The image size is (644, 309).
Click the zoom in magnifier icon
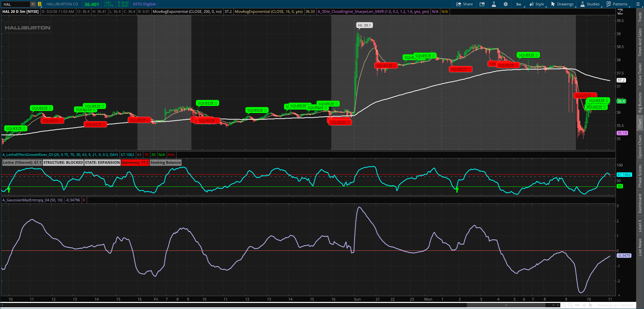pyautogui.click(x=570, y=305)
